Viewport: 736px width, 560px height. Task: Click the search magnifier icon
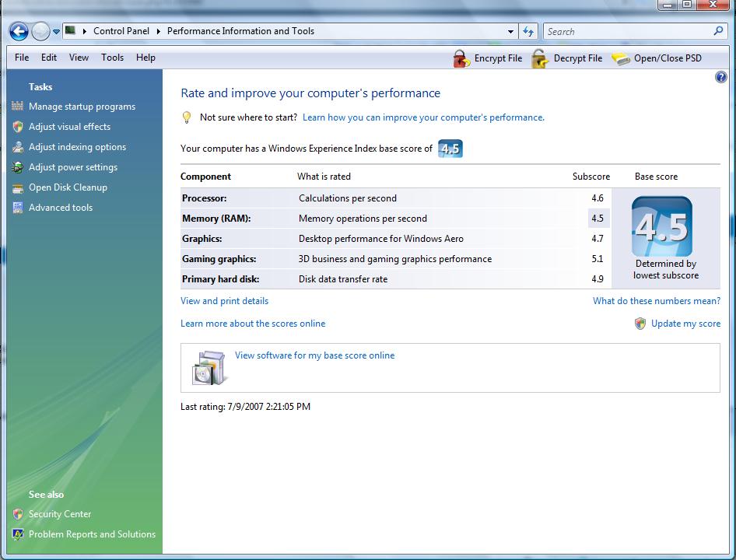coord(718,31)
